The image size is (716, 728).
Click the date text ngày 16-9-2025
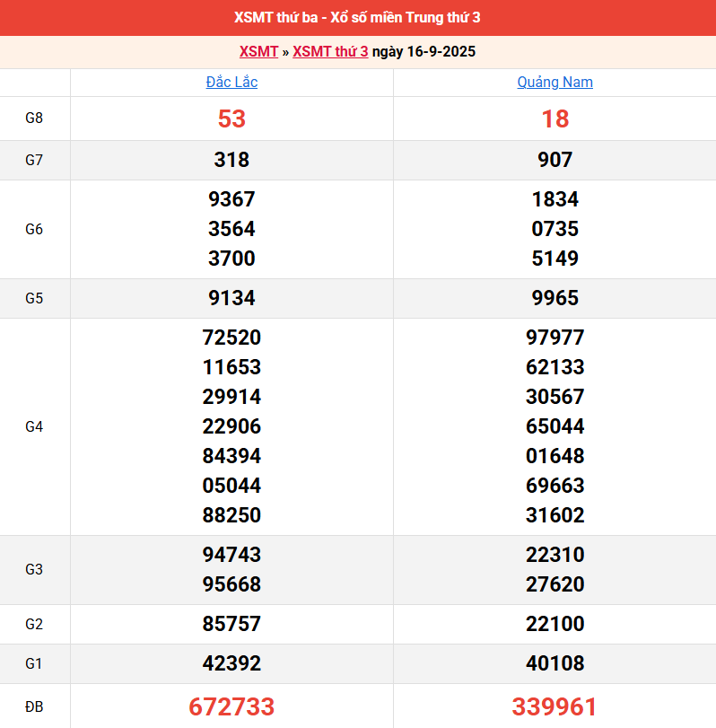423,52
